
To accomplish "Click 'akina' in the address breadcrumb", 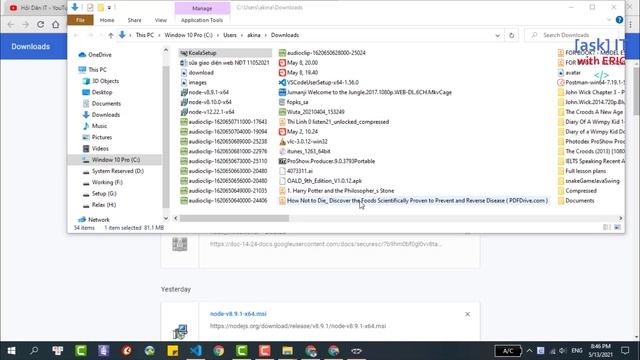I will (253, 35).
